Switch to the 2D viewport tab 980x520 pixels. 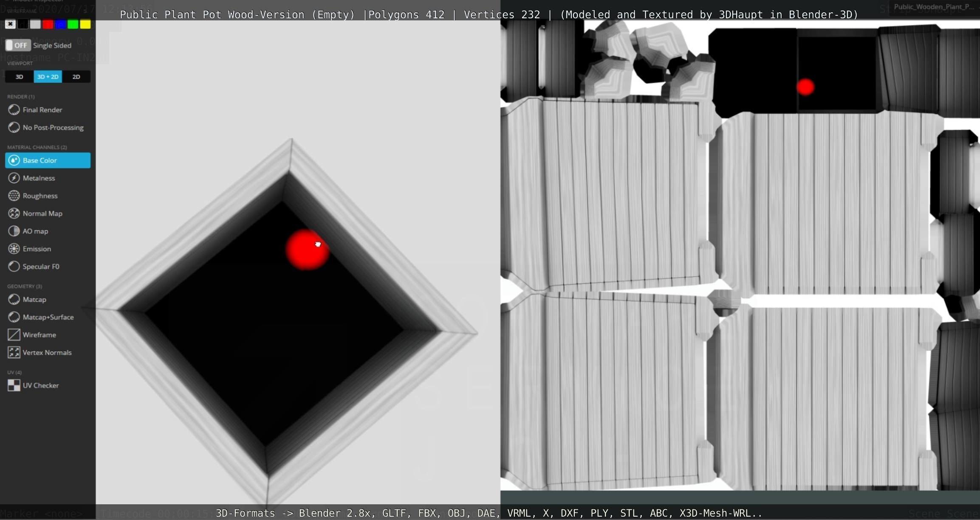click(76, 77)
